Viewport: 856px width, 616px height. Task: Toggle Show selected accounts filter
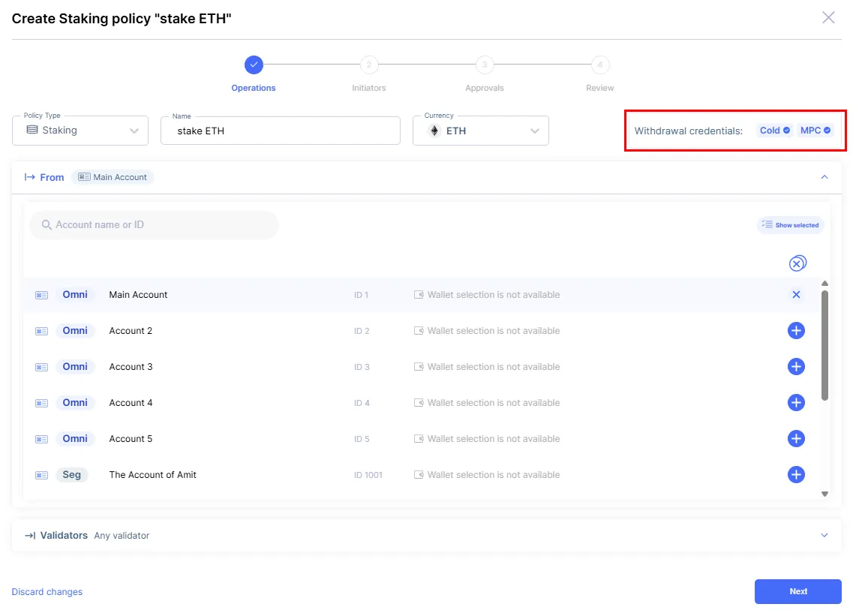click(x=791, y=225)
